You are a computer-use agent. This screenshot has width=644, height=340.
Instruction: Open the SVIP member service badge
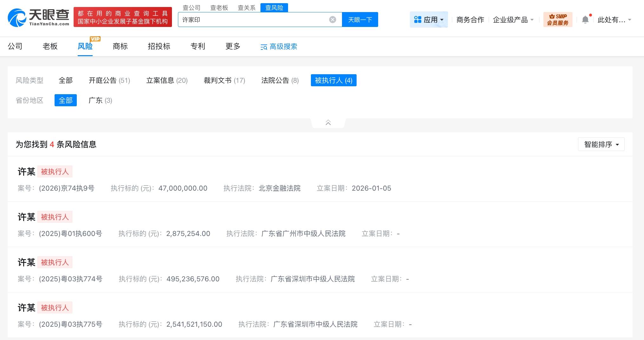558,20
